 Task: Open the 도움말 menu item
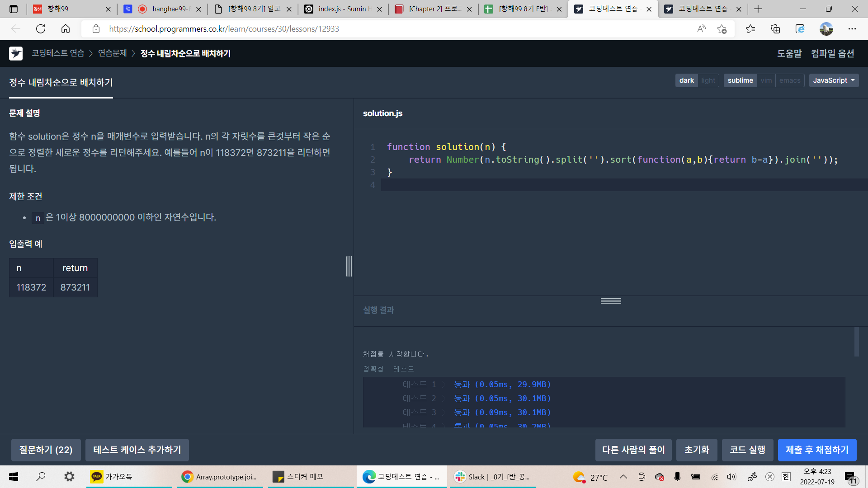789,53
